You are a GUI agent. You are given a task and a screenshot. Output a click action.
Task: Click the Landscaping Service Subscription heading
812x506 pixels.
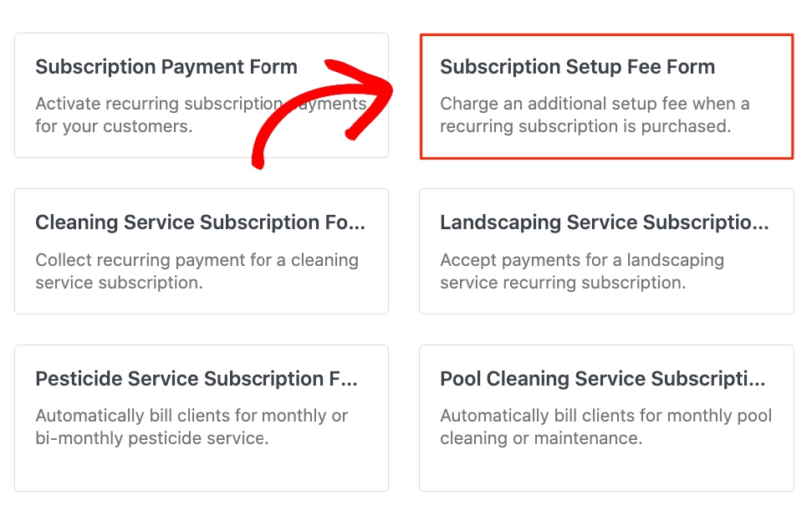tap(605, 222)
